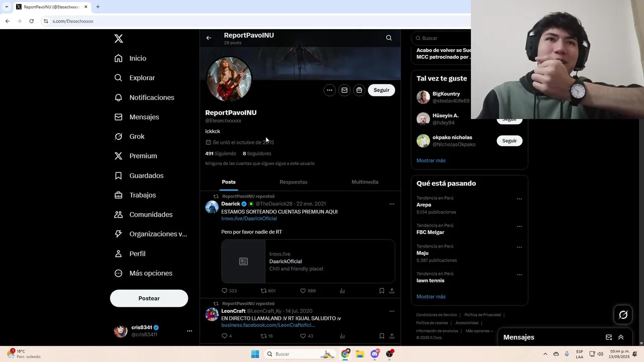The width and height of the screenshot is (644, 362).
Task: Open Notificaciones in sidebar
Action: 144,98
